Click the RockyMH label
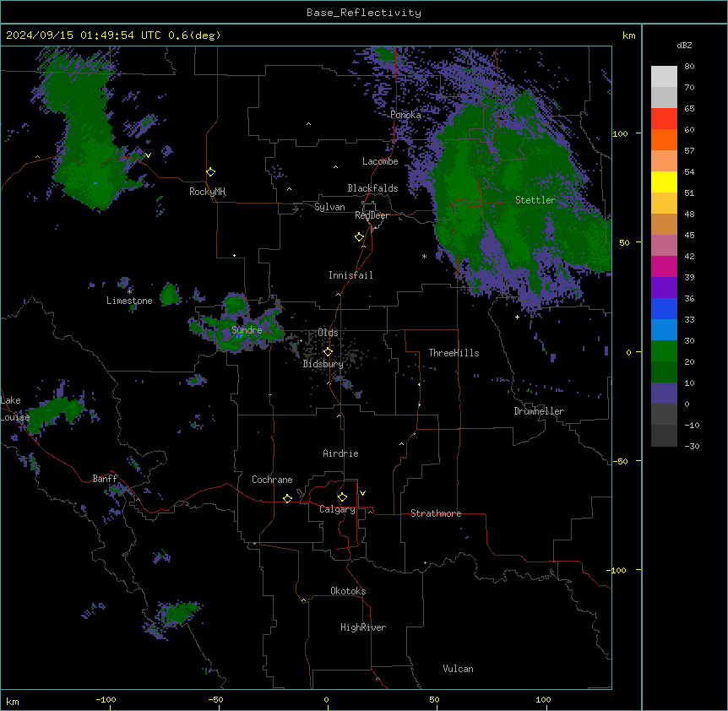 coord(207,192)
